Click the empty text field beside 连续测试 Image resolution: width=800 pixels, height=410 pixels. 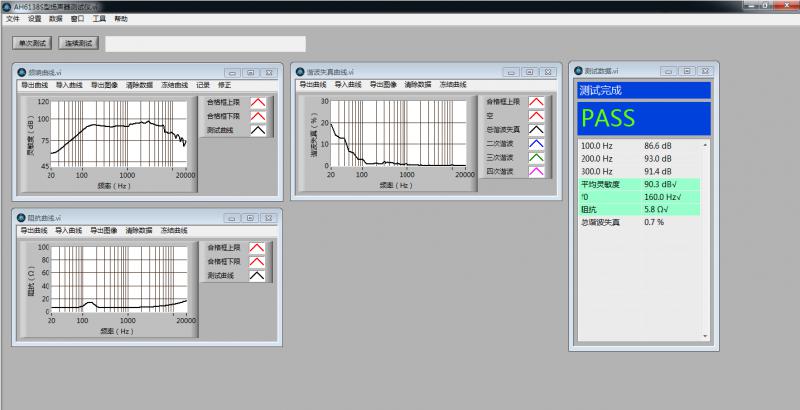(x=205, y=44)
